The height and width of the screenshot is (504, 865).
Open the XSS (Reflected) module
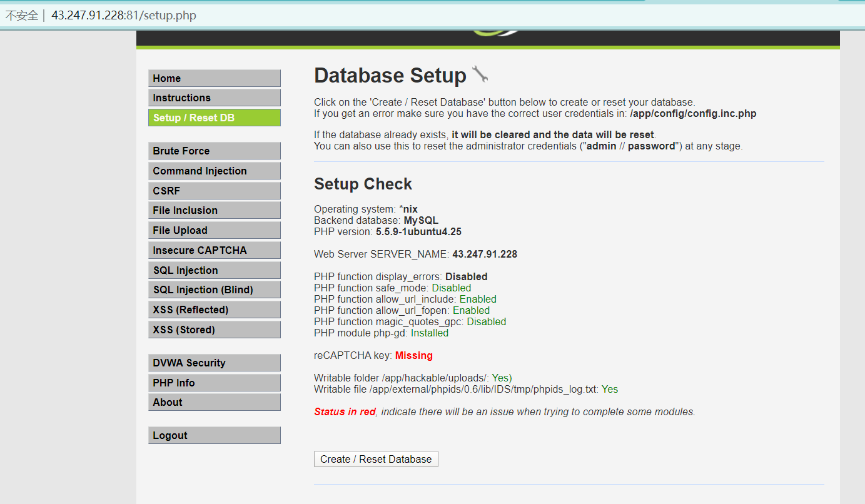pyautogui.click(x=214, y=310)
